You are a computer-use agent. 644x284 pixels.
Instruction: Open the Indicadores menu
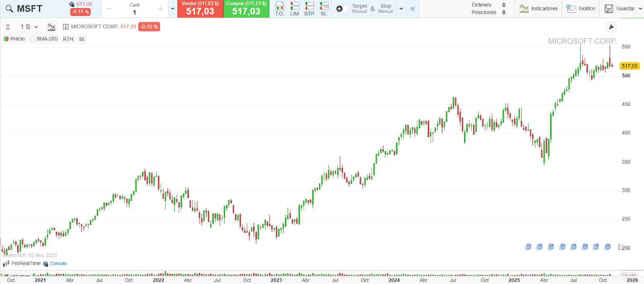539,8
